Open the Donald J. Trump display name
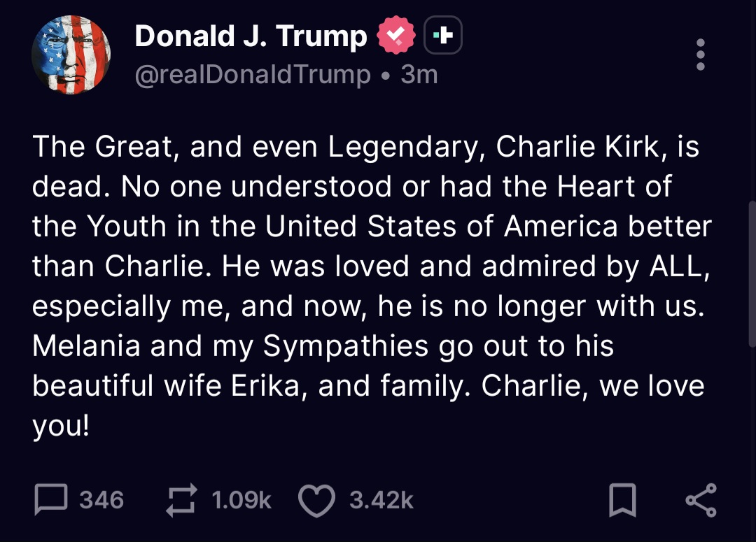The width and height of the screenshot is (756, 542). (x=251, y=36)
